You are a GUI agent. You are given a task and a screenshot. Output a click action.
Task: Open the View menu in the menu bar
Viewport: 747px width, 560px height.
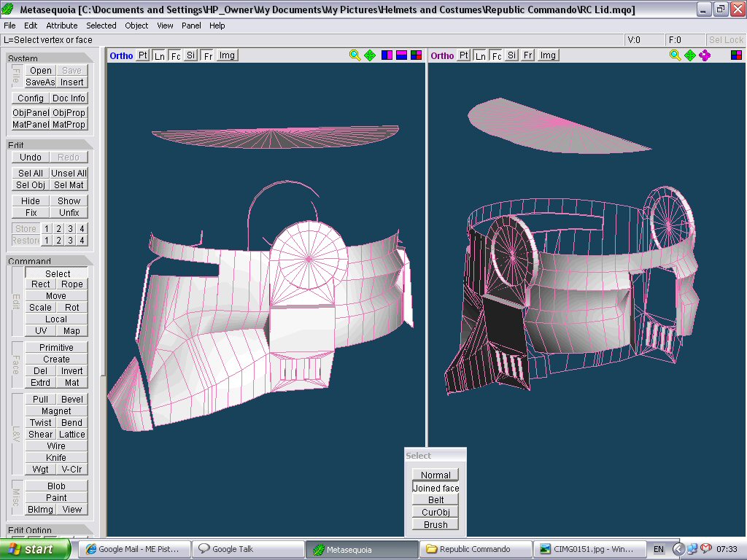tap(165, 26)
